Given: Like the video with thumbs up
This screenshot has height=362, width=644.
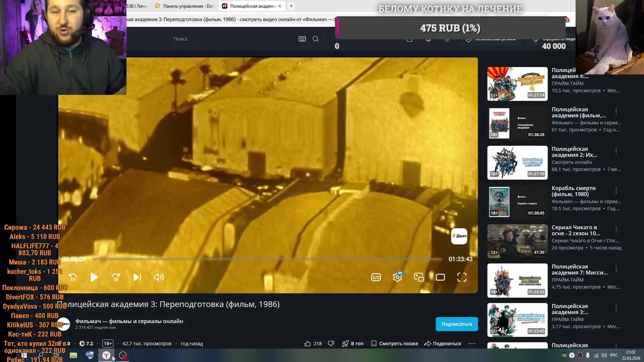Looking at the screenshot, I should click(x=313, y=343).
